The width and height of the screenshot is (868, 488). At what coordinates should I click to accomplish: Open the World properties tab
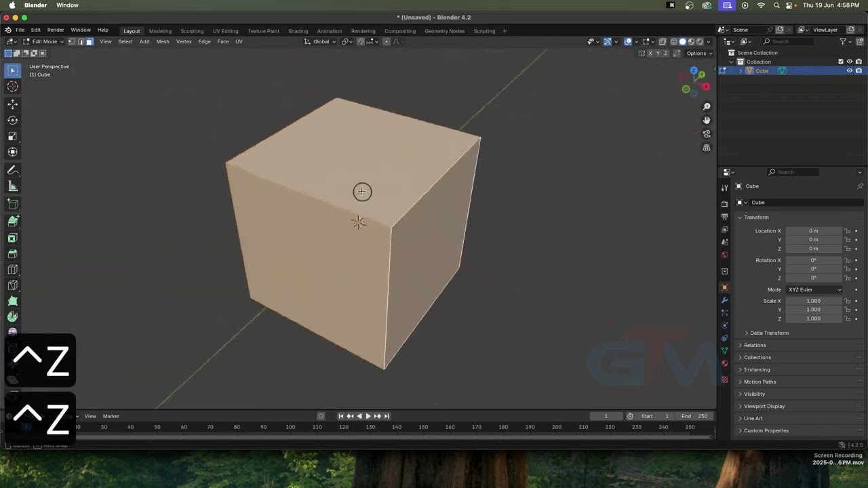(724, 255)
